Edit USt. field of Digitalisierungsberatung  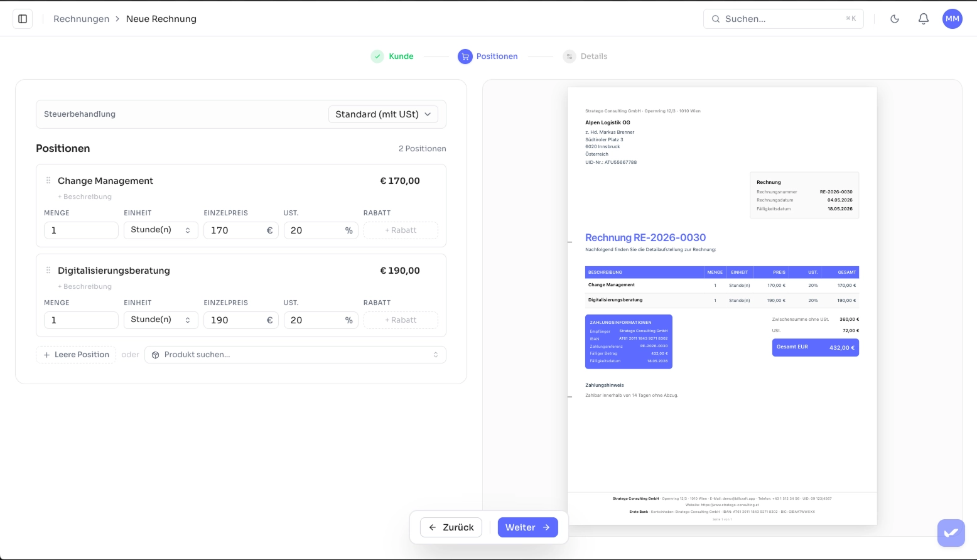[x=321, y=320]
